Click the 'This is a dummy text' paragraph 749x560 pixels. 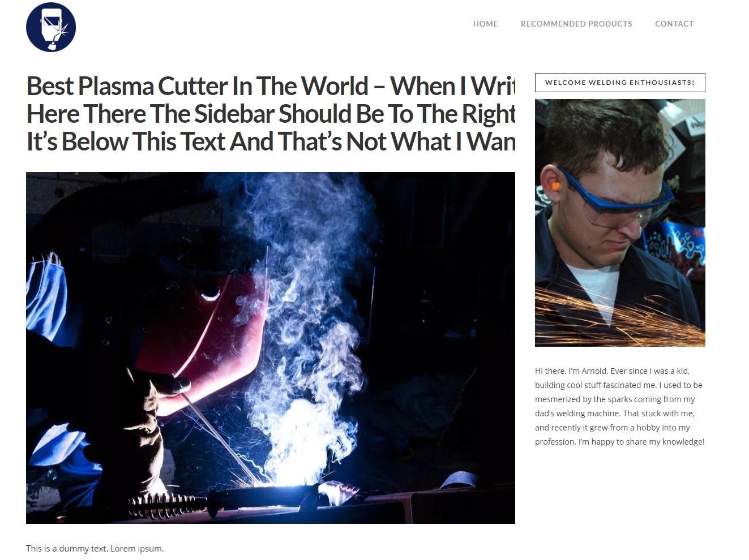[x=95, y=549]
